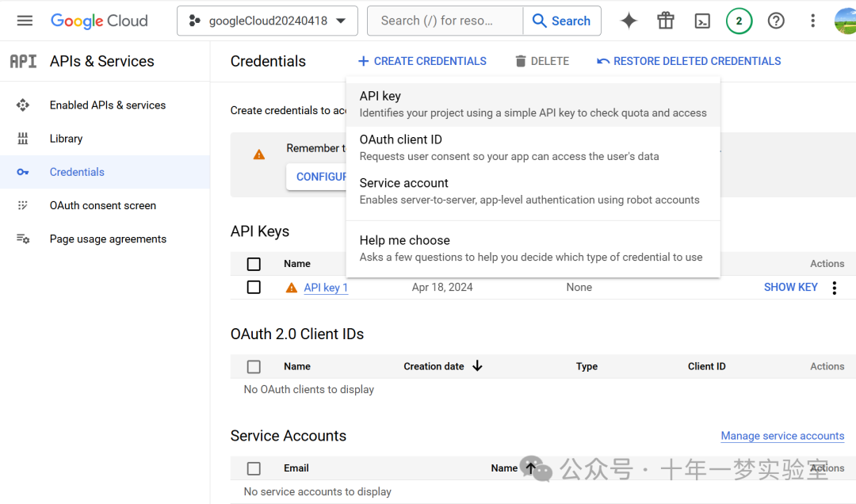This screenshot has height=504, width=856.
Task: Open the help question mark icon
Action: tap(776, 21)
